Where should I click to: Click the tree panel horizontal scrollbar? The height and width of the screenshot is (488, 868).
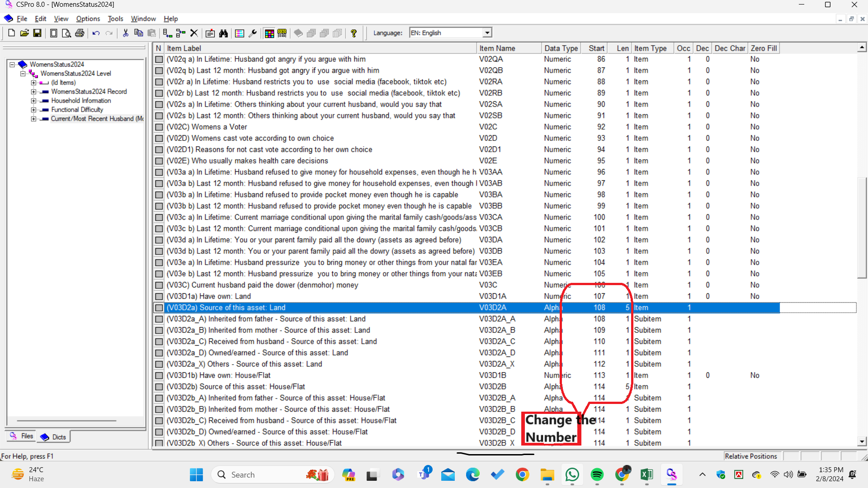(x=66, y=421)
